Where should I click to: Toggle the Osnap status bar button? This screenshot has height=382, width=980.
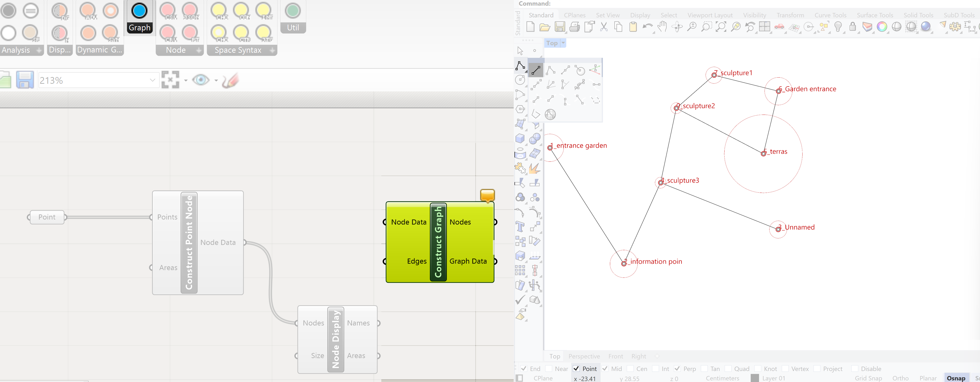point(956,378)
